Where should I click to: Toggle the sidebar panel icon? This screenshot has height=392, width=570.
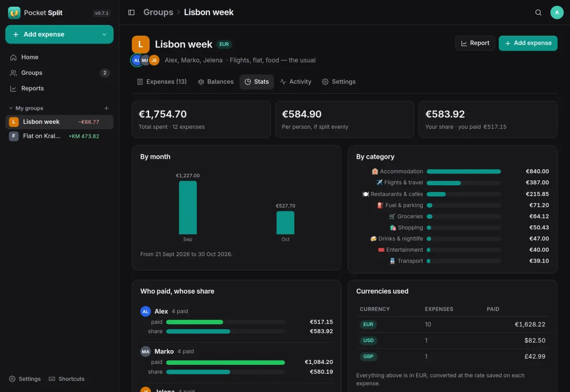point(132,12)
